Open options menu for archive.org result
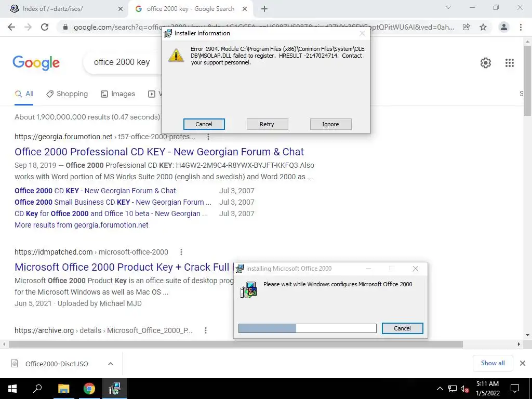The width and height of the screenshot is (532, 399). pos(206,330)
